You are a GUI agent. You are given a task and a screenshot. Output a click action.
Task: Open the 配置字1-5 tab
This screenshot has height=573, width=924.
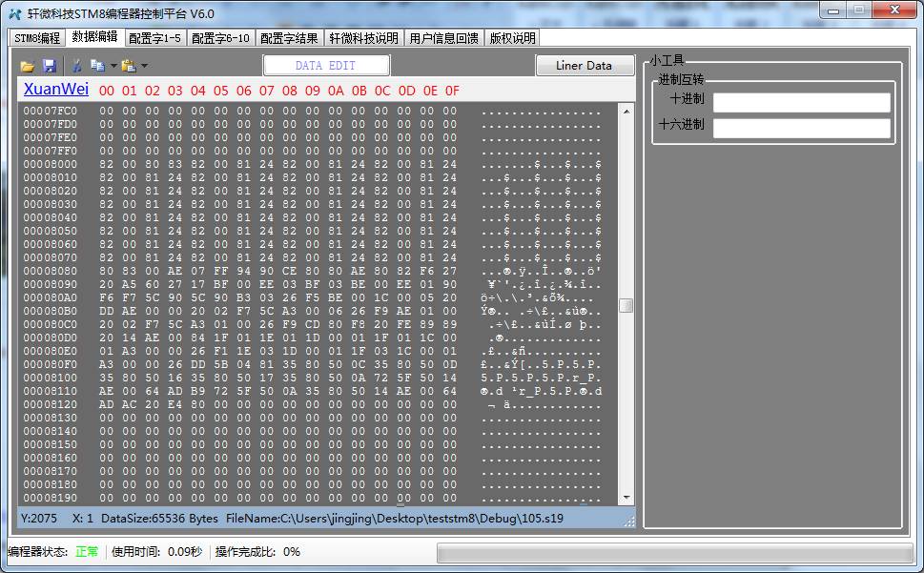click(x=154, y=38)
